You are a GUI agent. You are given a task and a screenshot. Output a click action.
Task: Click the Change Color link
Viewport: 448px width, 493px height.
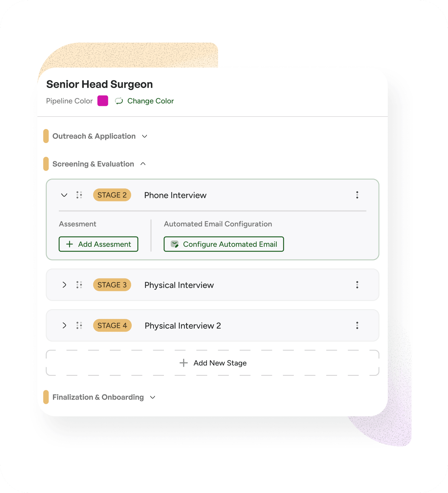click(x=151, y=101)
